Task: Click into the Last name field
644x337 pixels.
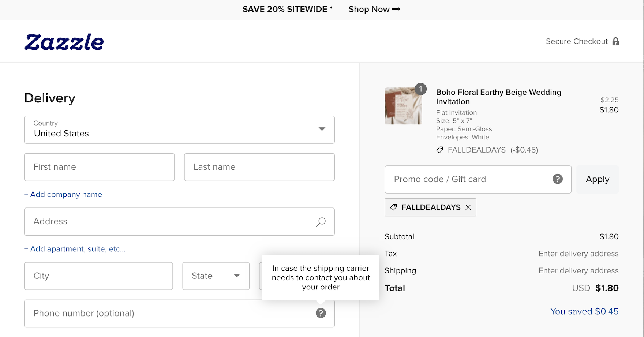Action: 259,167
